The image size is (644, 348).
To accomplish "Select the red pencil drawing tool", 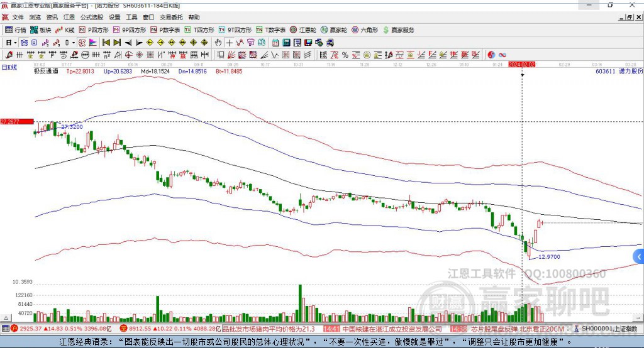I will [9, 55].
